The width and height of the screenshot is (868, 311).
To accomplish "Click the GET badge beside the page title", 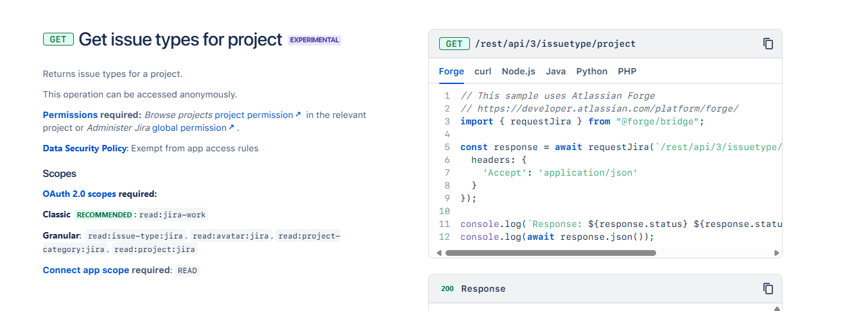I will pos(58,40).
